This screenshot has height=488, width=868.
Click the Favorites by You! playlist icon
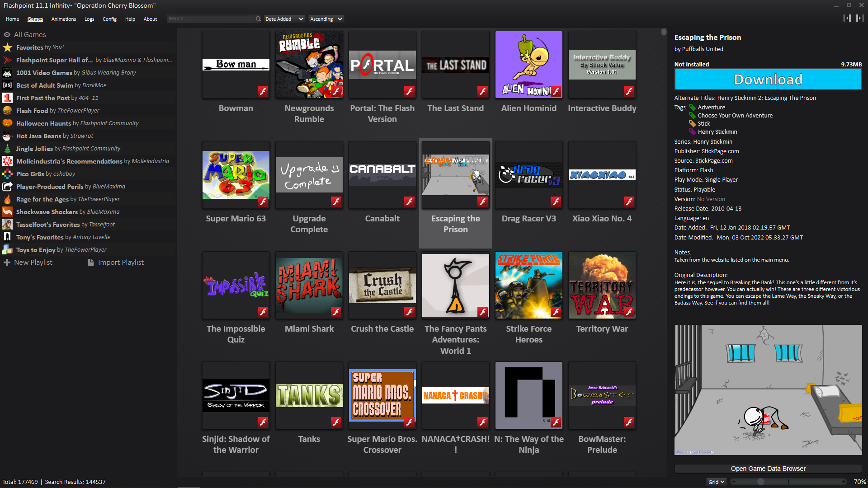(8, 47)
